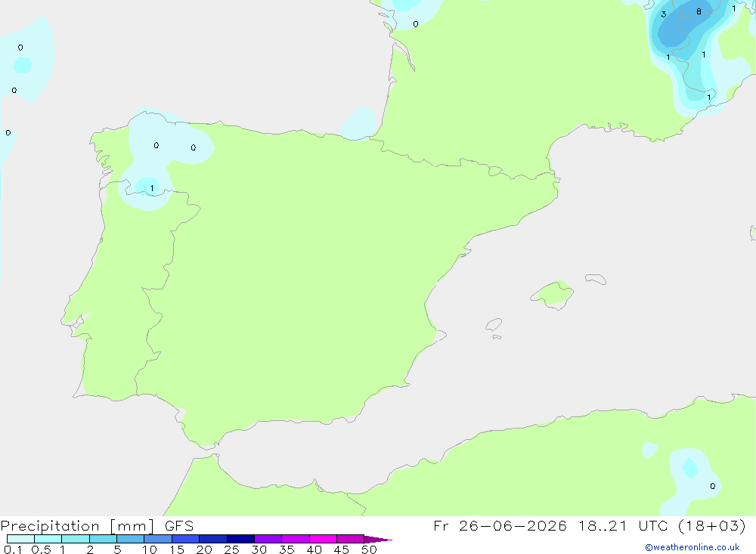The image size is (756, 554).
Task: Click the "10" legend scale label
Action: click(x=150, y=549)
